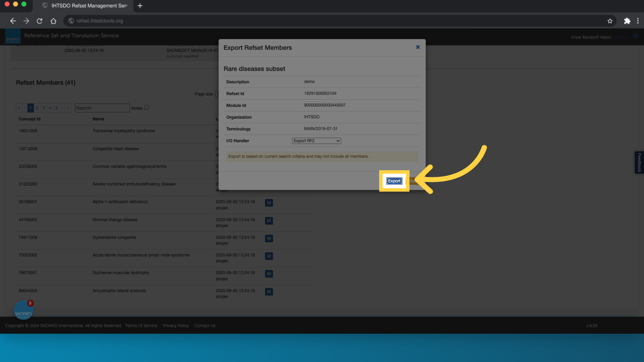The height and width of the screenshot is (362, 644).
Task: Click the M icon for Dyskeratosis congenita
Action: coord(268,238)
